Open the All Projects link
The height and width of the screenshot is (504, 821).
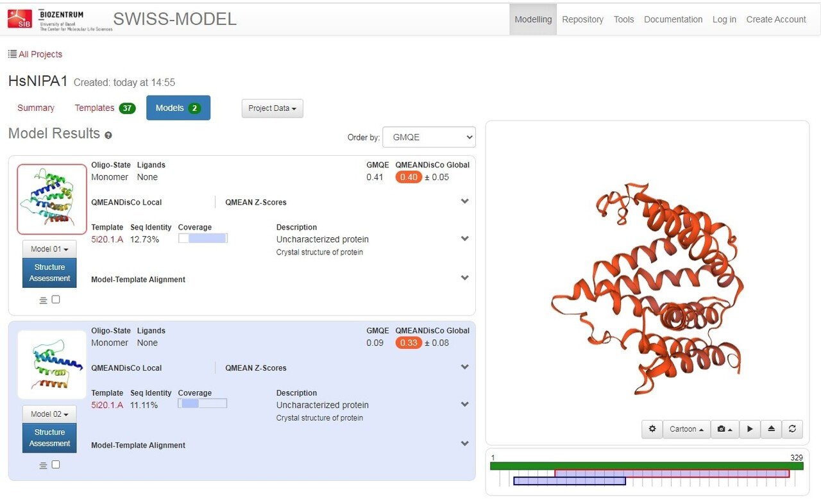[35, 55]
